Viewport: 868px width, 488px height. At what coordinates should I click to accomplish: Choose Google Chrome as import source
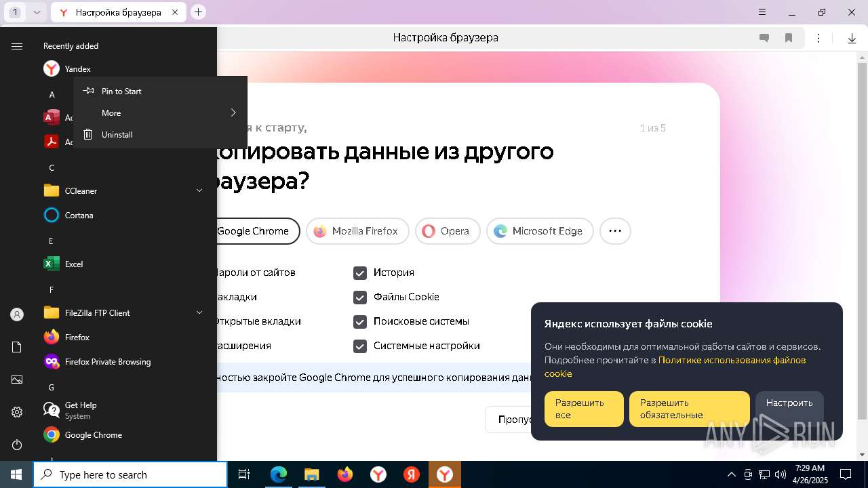[258, 231]
